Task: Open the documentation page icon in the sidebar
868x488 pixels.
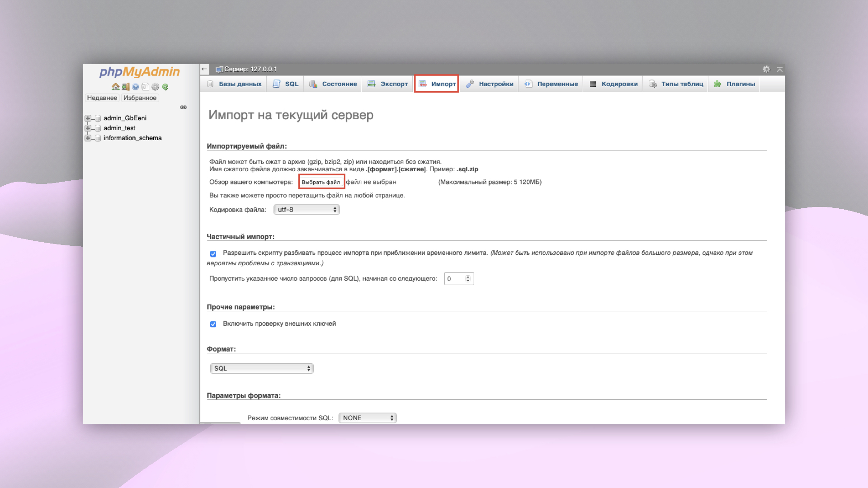Action: 146,87
